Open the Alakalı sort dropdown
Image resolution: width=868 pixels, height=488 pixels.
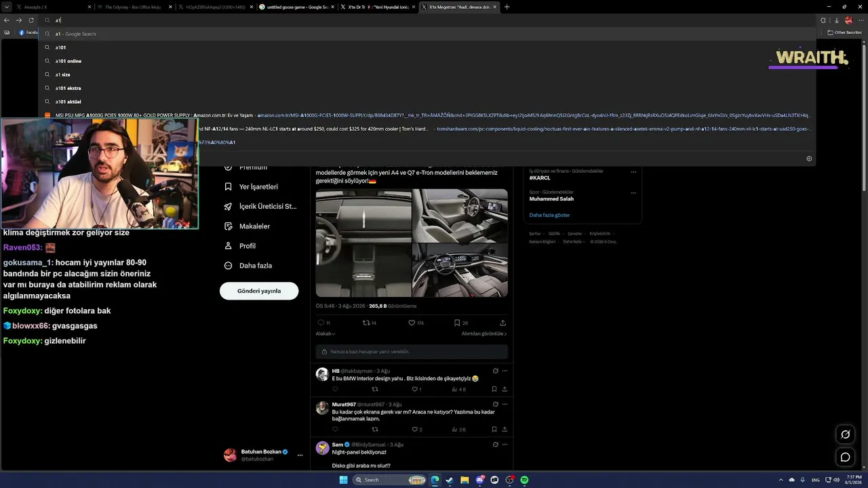pyautogui.click(x=325, y=333)
